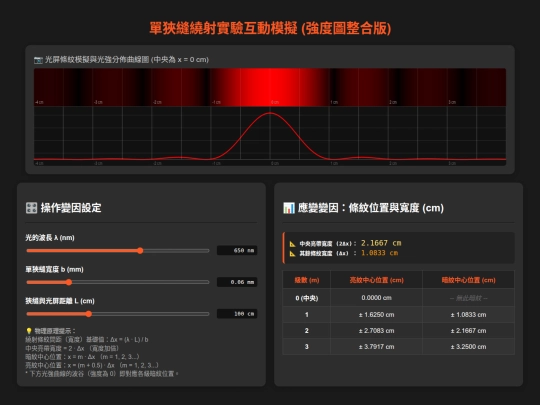540x405 pixels.
Task: Click the 1.0833 cm fringe width value
Action: pos(380,253)
